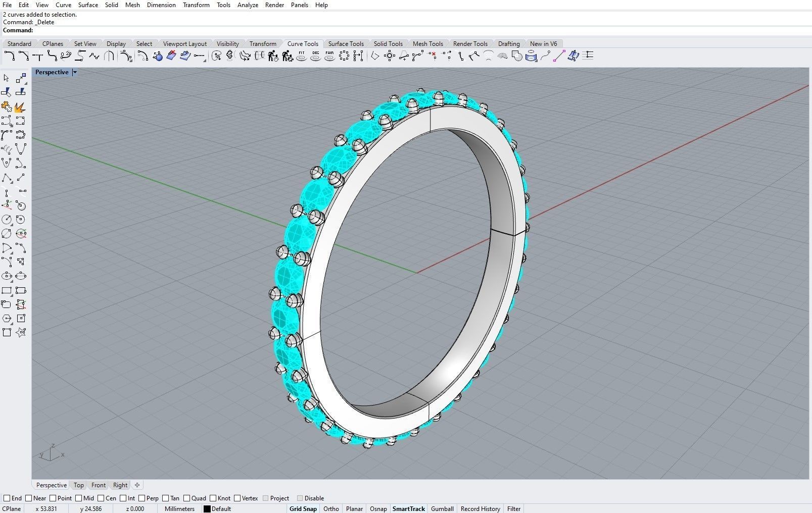Screen dimensions: 812x513
Task: Click Record History in status bar
Action: (x=481, y=509)
